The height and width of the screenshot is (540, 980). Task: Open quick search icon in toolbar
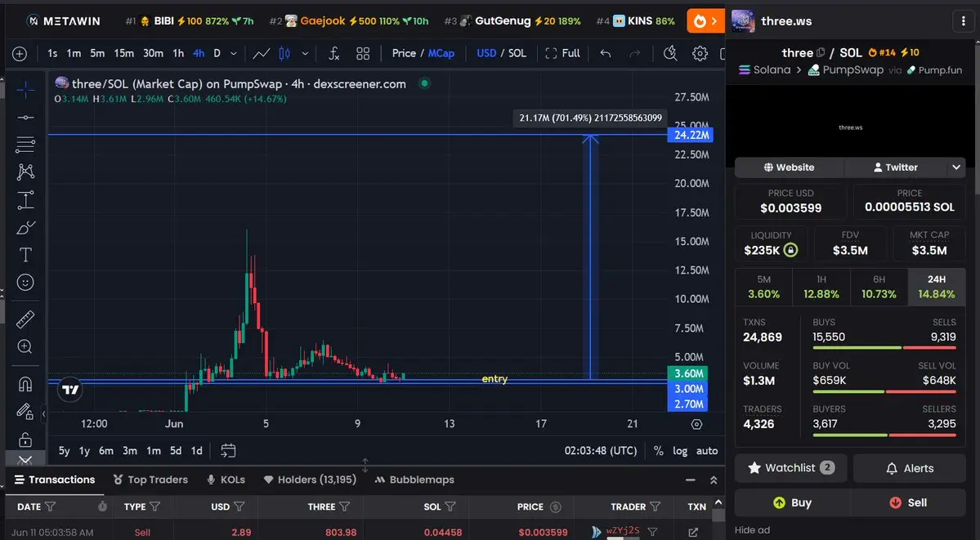[670, 53]
